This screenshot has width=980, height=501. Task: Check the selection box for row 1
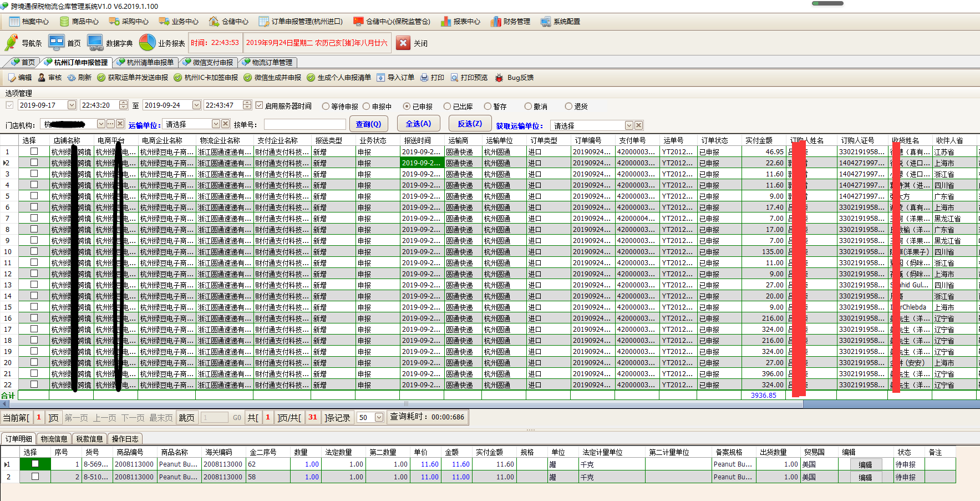point(34,151)
